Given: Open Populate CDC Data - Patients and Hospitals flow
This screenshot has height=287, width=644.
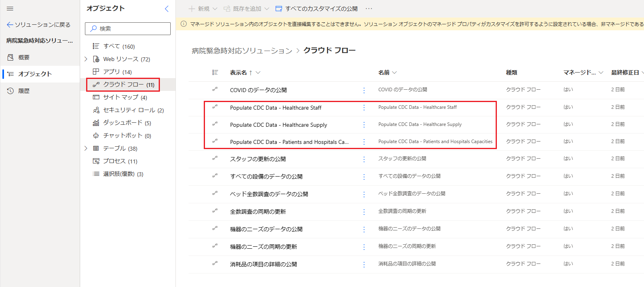Looking at the screenshot, I should (289, 142).
